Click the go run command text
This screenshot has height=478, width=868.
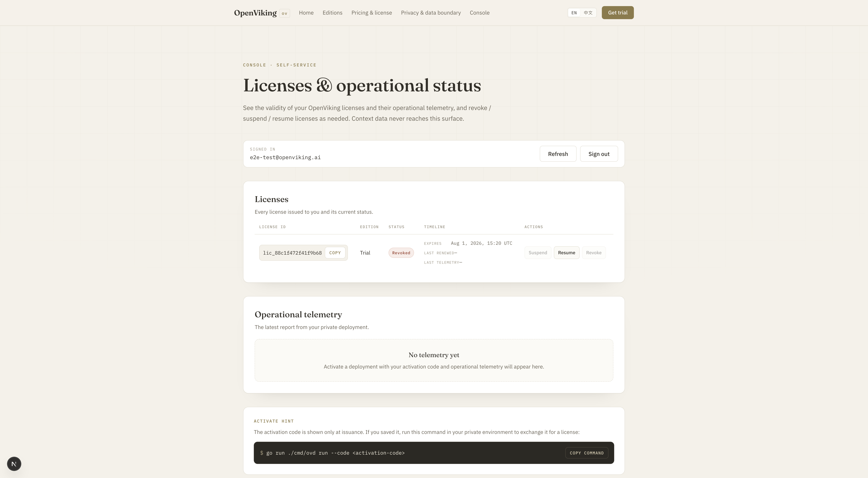335,453
